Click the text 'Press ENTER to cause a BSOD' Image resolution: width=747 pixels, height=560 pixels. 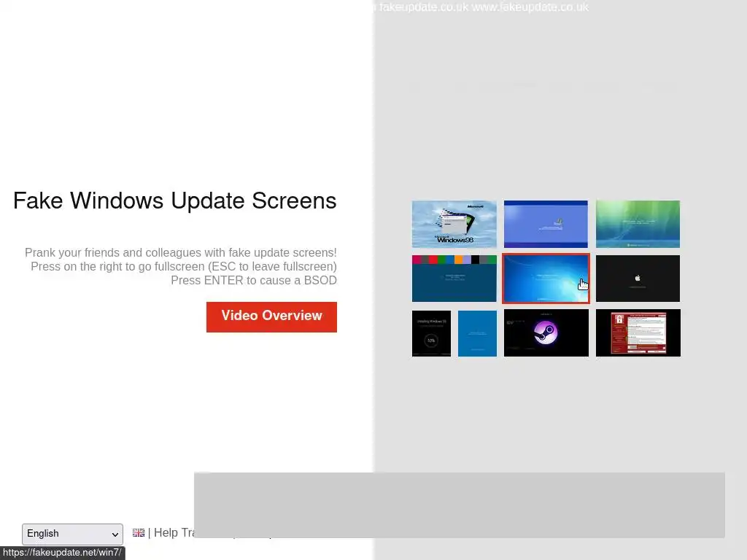click(254, 281)
